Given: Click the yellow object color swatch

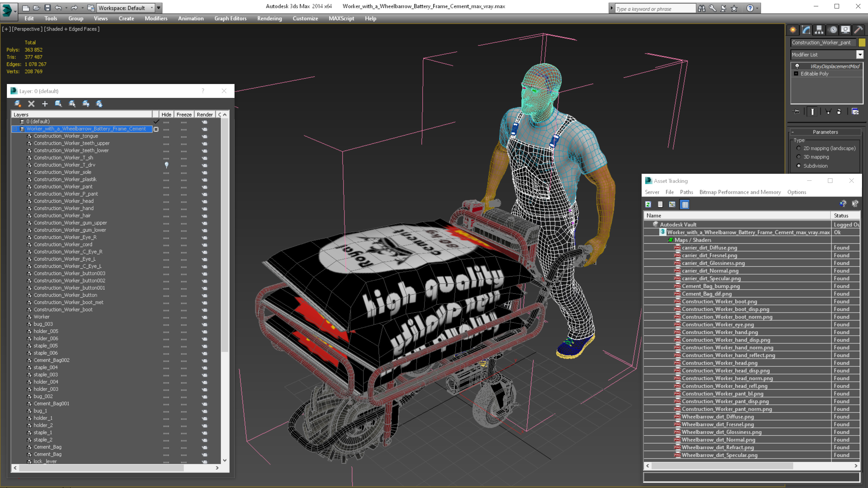Looking at the screenshot, I should click(862, 42).
